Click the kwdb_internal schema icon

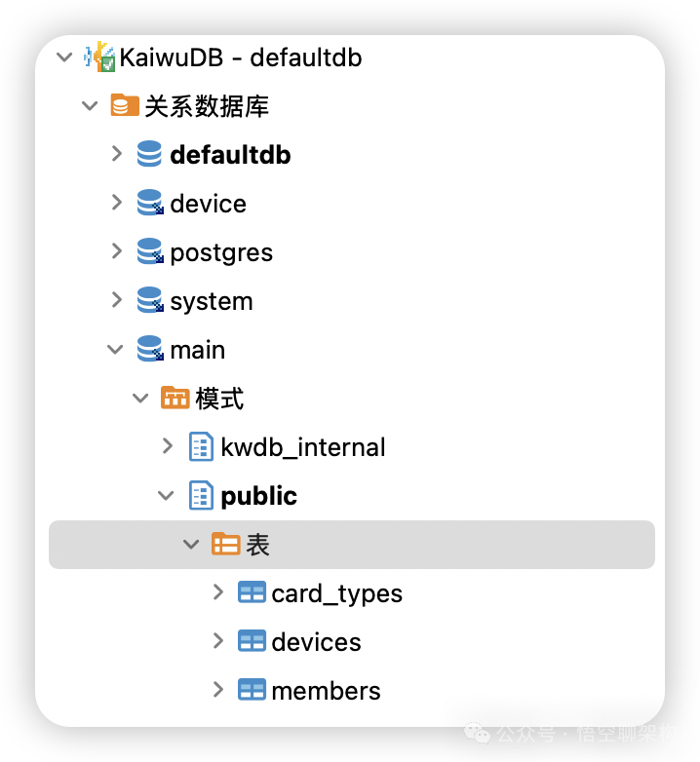[201, 446]
